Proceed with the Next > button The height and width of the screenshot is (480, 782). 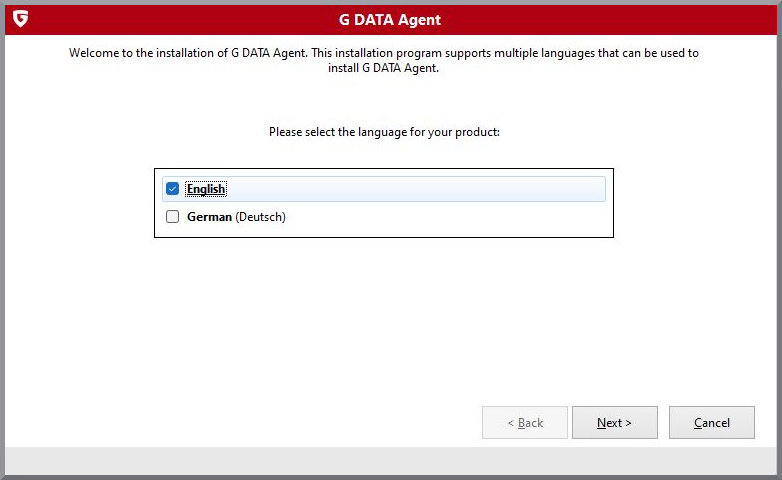[614, 423]
